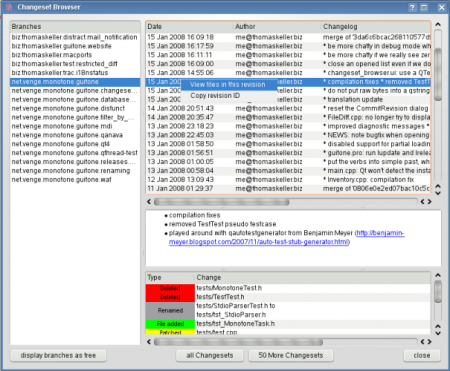Click the '* translation update' changelog entry
Image resolution: width=450 pixels, height=371 pixels.
coord(353,100)
